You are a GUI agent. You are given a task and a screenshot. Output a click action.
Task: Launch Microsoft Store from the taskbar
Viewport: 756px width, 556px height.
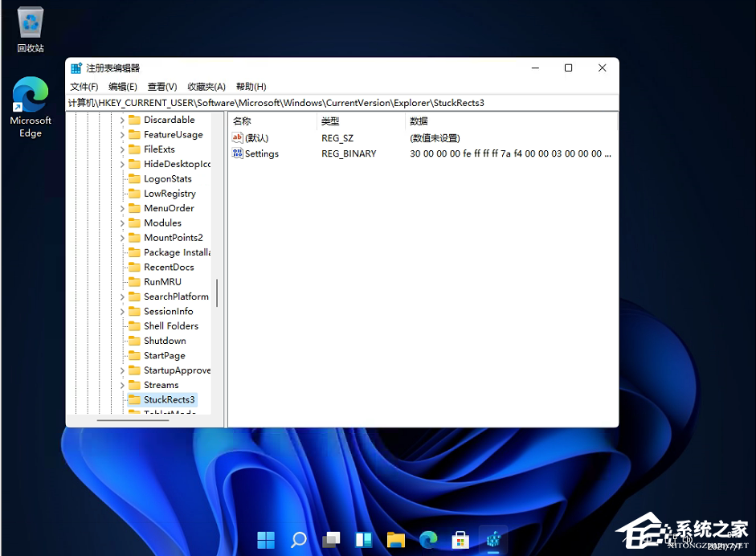[460, 539]
